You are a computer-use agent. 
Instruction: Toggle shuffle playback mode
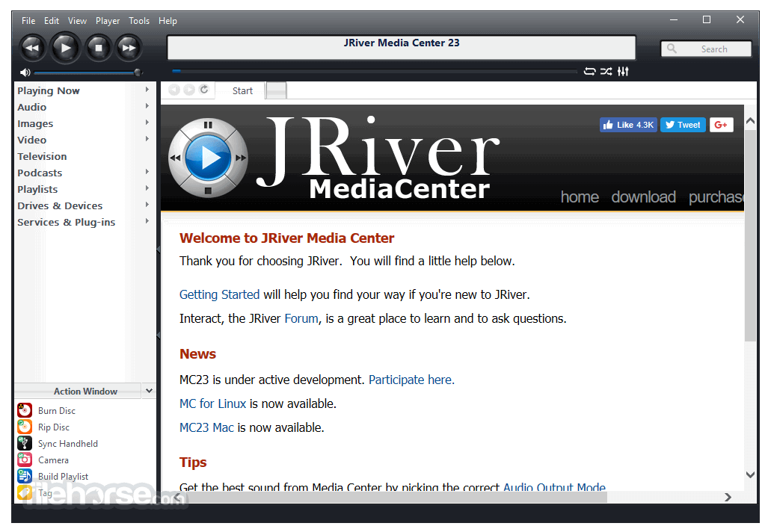(606, 71)
